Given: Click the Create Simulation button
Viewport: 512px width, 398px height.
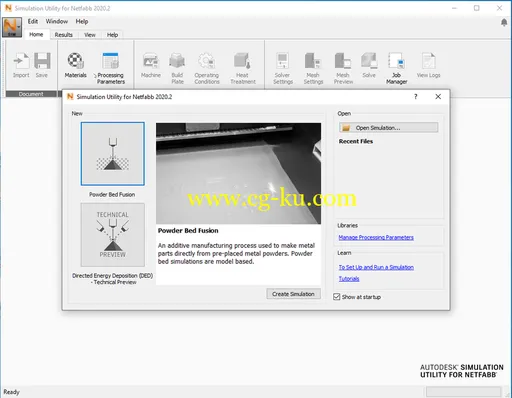Looking at the screenshot, I should click(x=293, y=294).
